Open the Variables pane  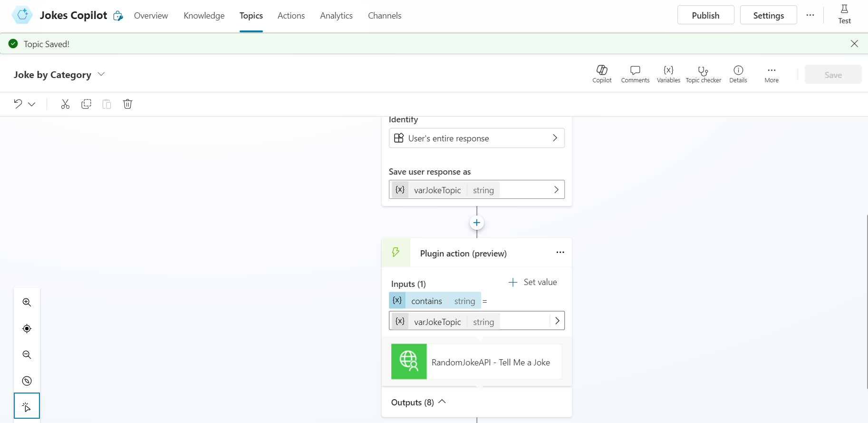coord(668,74)
